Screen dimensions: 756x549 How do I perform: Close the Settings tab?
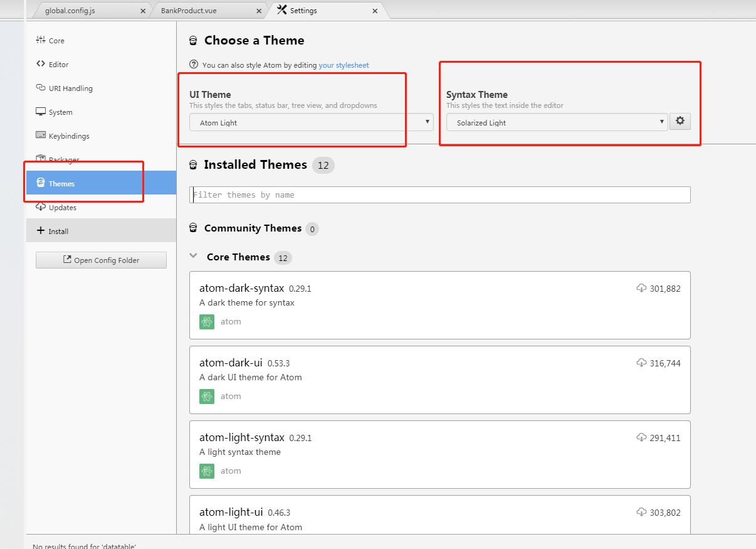pos(375,11)
